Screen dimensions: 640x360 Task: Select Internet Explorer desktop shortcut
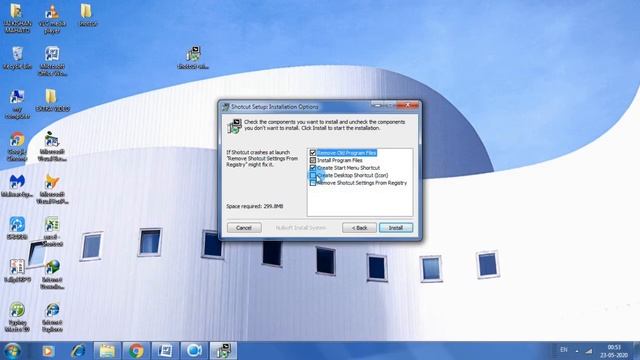coord(52,317)
